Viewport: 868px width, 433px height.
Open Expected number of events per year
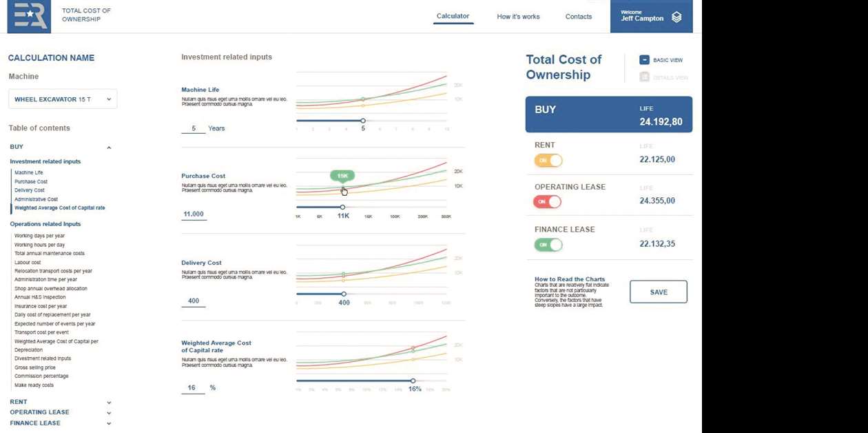click(55, 323)
